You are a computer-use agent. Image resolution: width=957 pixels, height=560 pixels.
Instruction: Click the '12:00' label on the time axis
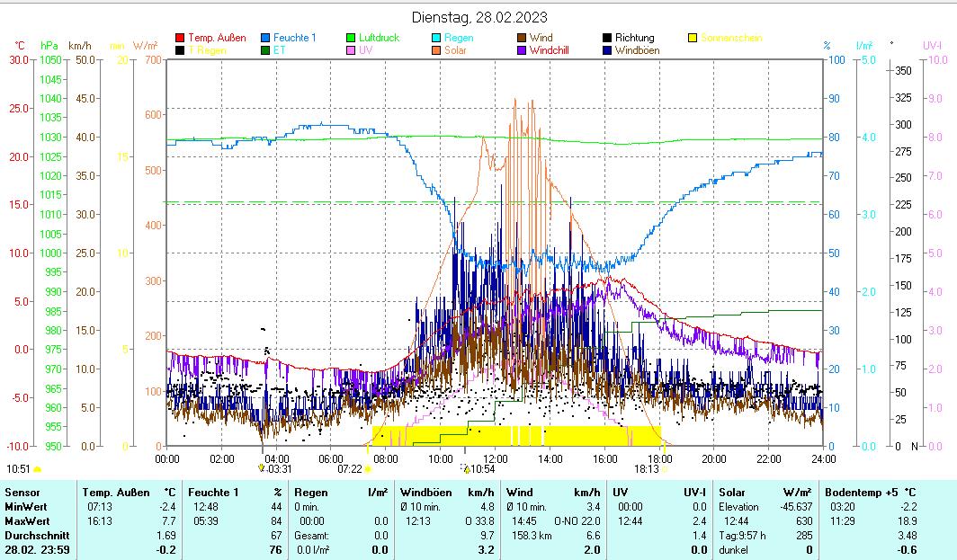tap(495, 458)
